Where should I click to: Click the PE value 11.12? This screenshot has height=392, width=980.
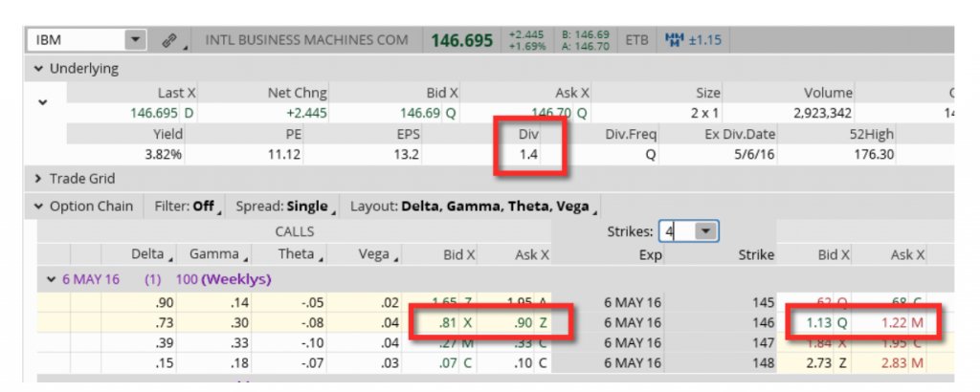point(284,155)
